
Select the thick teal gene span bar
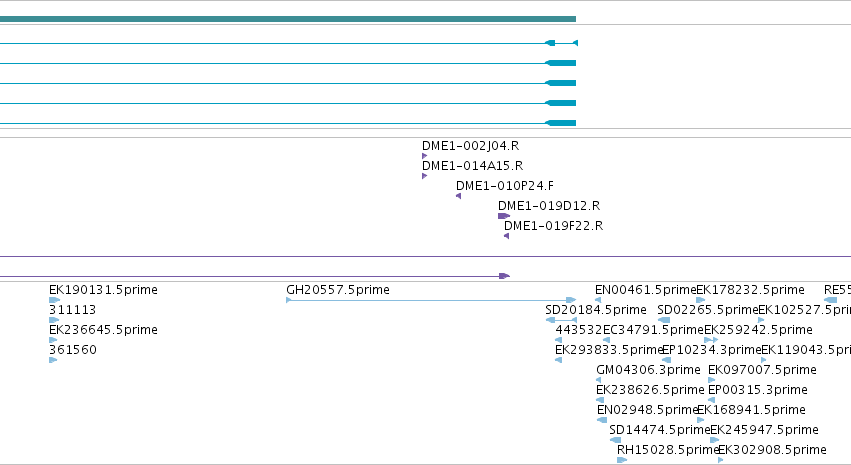point(288,19)
